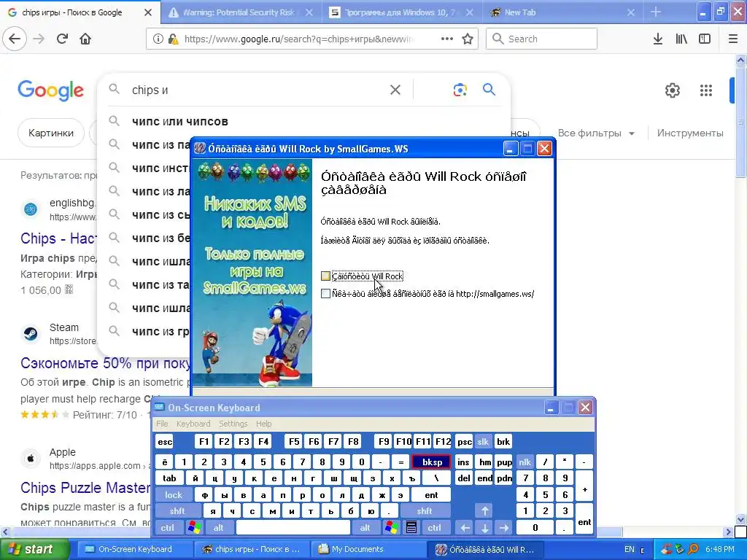Click EN language indicator in taskbar
This screenshot has width=747, height=560.
tap(630, 549)
